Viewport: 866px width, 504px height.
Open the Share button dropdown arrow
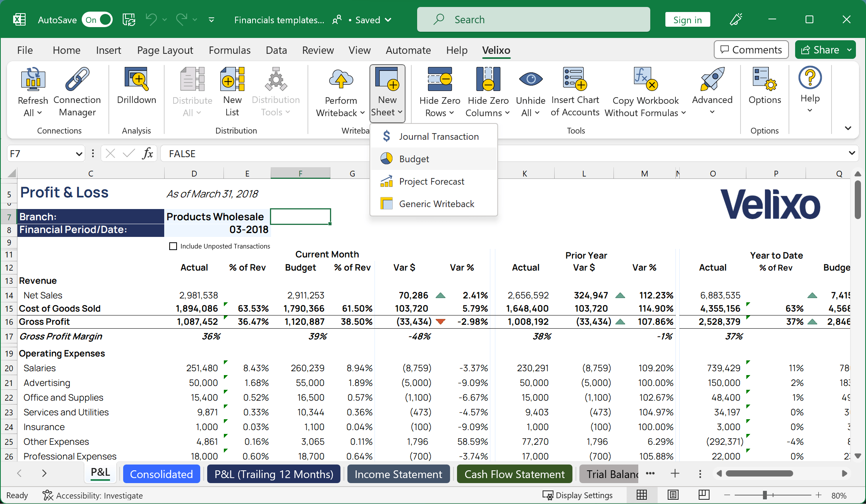tap(849, 50)
